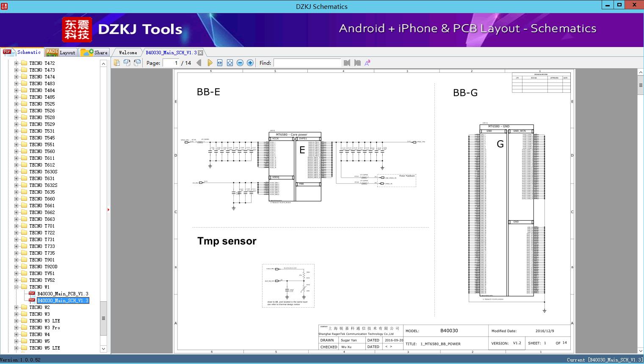This screenshot has width=644, height=364.
Task: Select the TECNO T635 tree item
Action: (x=42, y=192)
